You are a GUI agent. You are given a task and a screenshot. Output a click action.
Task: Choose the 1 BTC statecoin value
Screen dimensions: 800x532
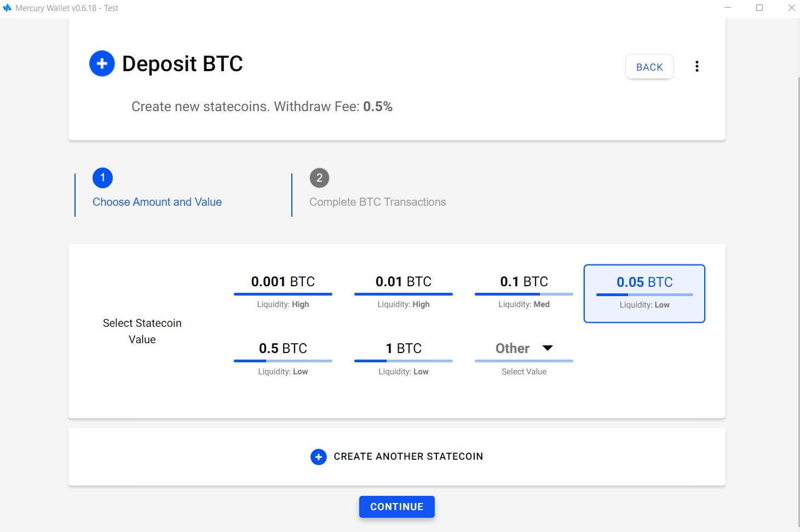(x=404, y=360)
